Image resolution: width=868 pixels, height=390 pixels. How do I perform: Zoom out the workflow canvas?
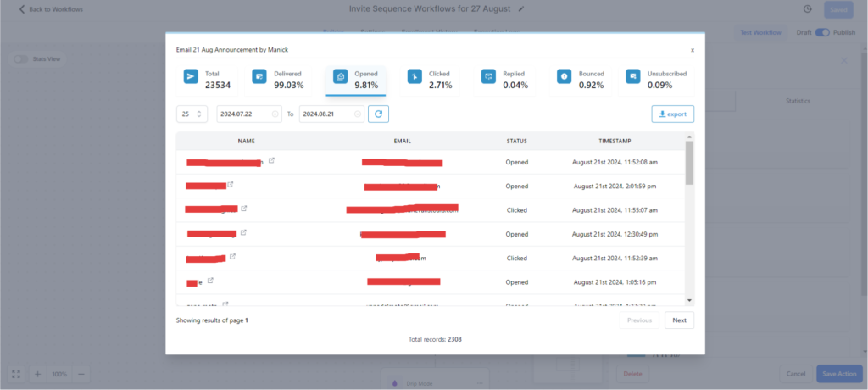tap(81, 374)
